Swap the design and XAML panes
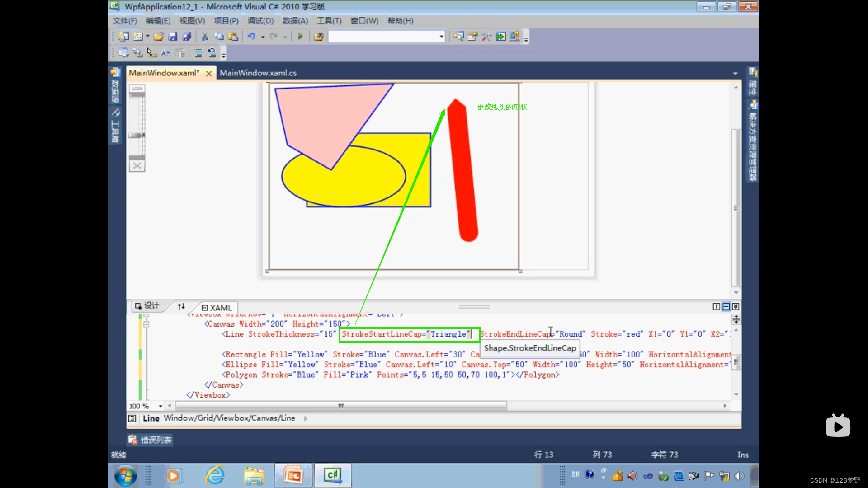 pos(181,306)
